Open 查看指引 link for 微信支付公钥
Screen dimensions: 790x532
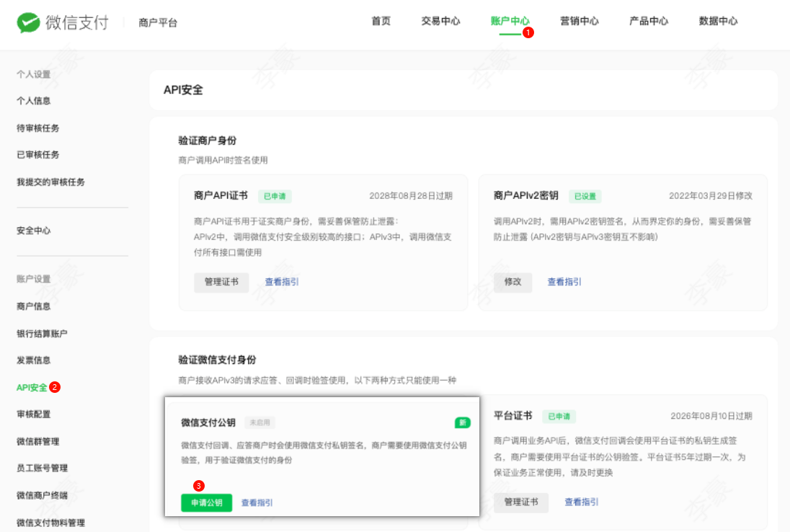[257, 502]
